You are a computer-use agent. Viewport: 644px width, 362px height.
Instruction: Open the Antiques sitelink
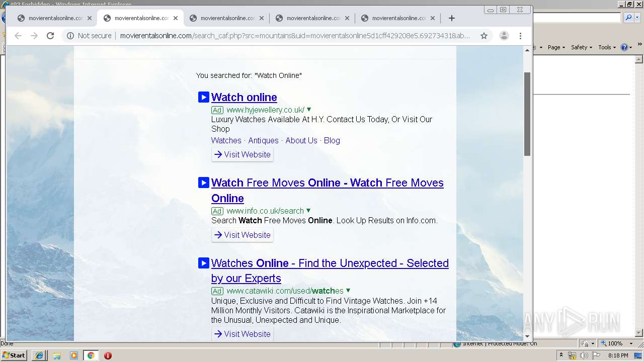point(263,140)
